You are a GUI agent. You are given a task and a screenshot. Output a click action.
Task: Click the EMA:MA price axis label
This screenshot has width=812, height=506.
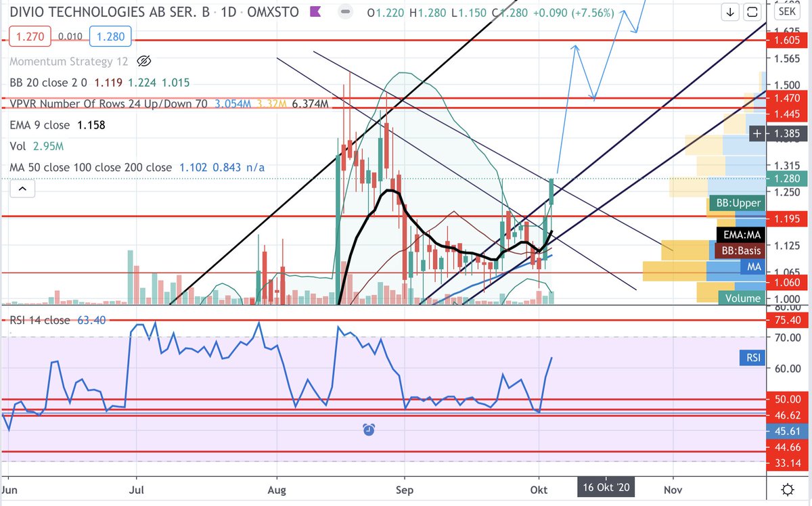(x=740, y=235)
